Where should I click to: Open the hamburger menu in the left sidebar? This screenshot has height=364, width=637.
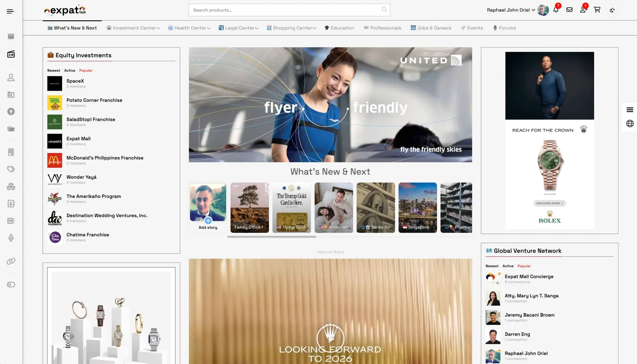point(10,11)
